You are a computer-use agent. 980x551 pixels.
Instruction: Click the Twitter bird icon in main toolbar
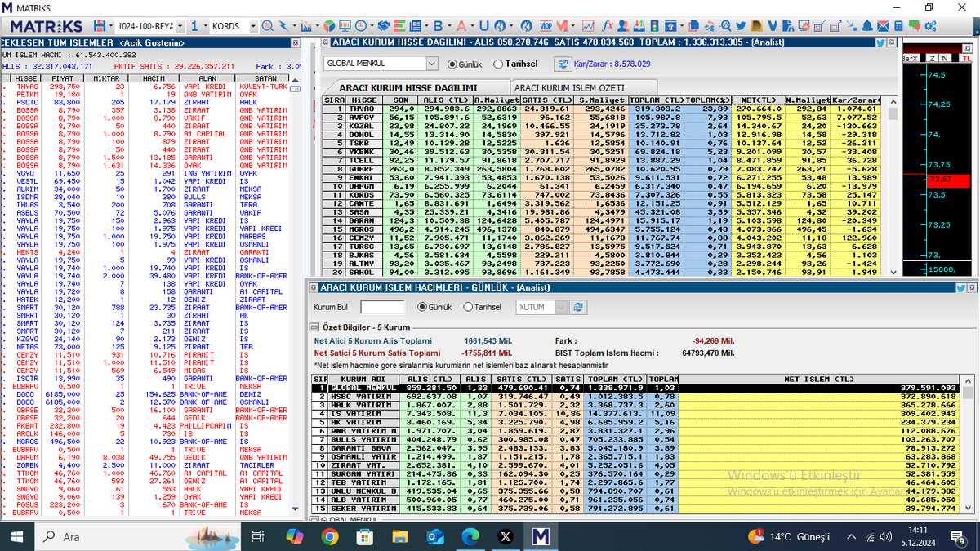click(741, 26)
